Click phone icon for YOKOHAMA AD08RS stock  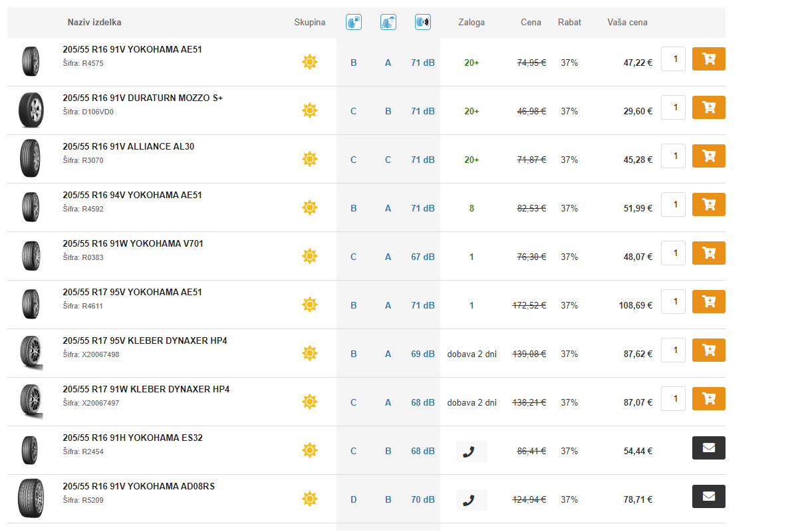(471, 499)
